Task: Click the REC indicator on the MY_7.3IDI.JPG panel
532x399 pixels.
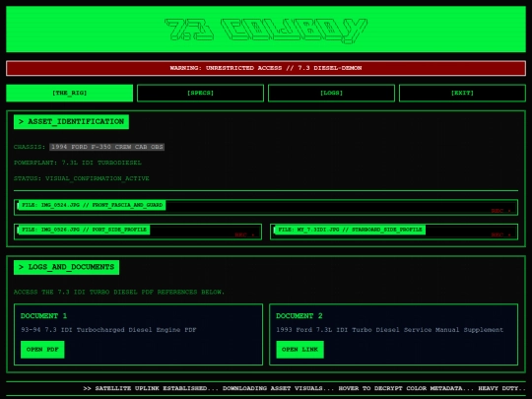Action: (500, 235)
